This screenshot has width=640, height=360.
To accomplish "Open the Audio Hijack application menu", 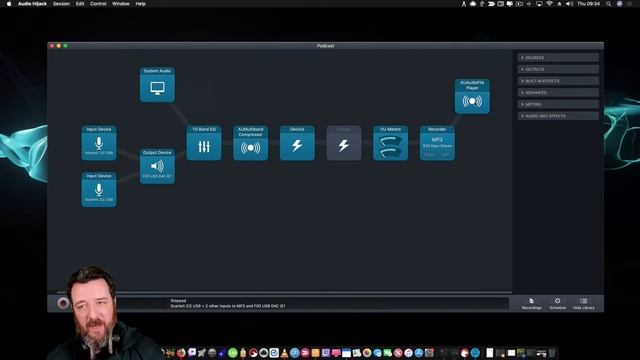I will pyautogui.click(x=32, y=4).
